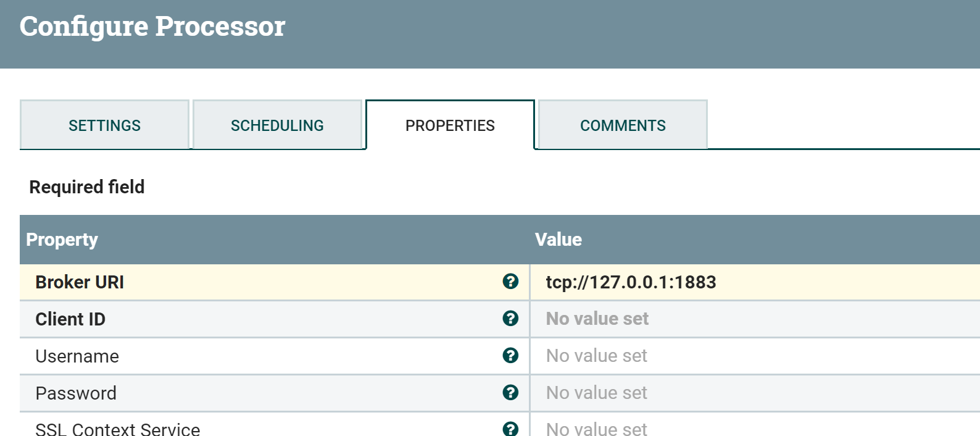Open Password property help icon
980x436 pixels.
click(x=510, y=393)
